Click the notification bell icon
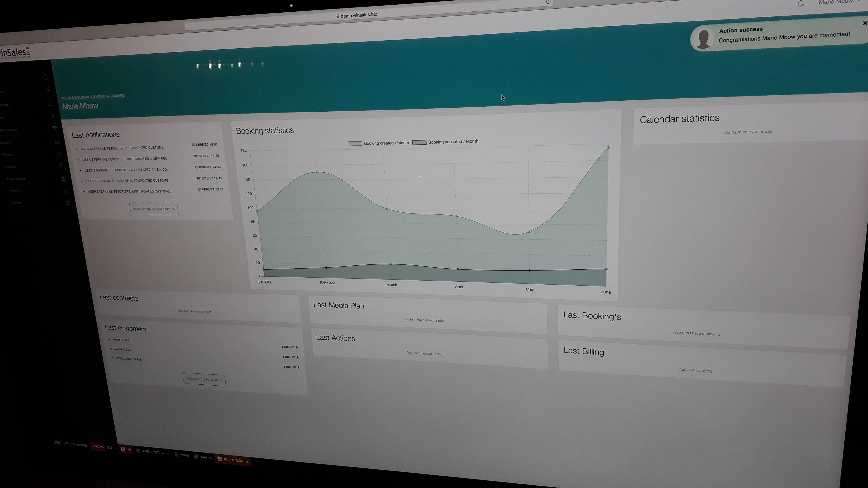The image size is (868, 488). (x=800, y=4)
